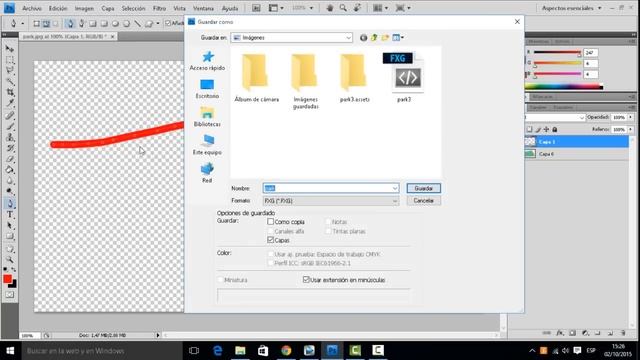This screenshot has height=360, width=640.
Task: Choose Freeform Pen in options bar
Action: pos(81,24)
